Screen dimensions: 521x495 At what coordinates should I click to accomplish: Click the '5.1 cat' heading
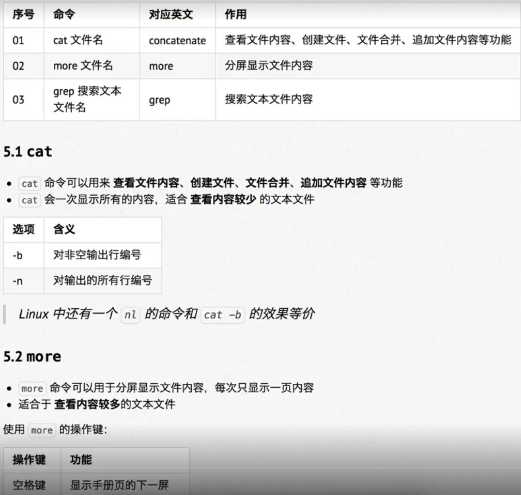pyautogui.click(x=28, y=152)
